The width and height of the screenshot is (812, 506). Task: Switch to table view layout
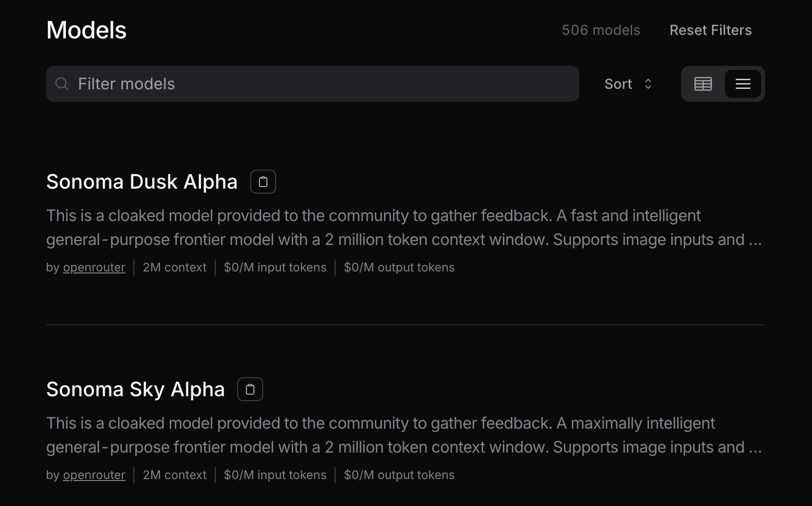tap(703, 84)
